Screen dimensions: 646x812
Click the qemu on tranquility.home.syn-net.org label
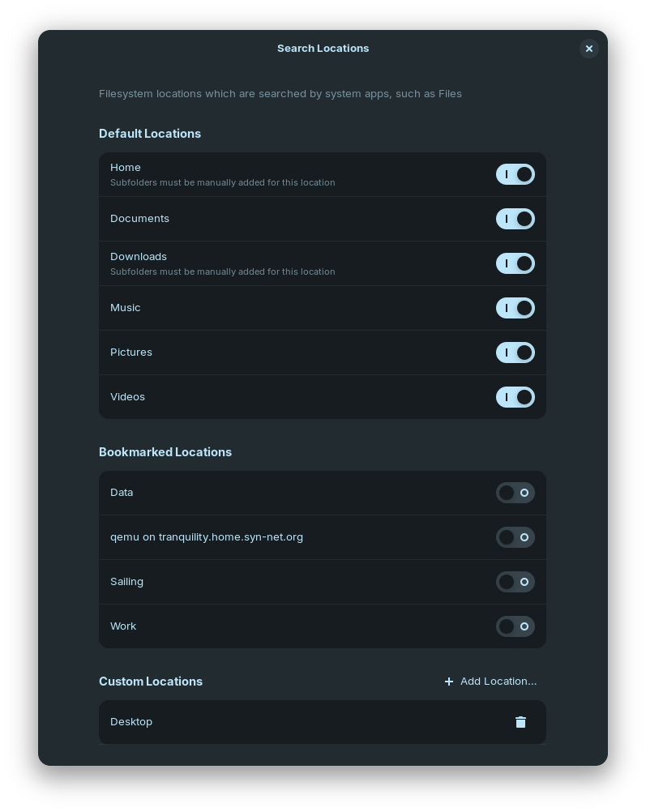207,537
